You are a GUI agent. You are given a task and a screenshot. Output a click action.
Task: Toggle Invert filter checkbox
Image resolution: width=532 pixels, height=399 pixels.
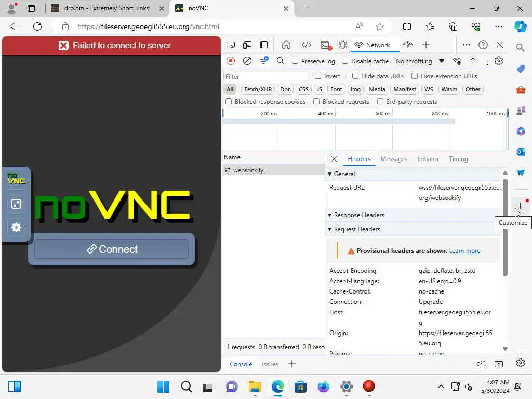tap(318, 76)
